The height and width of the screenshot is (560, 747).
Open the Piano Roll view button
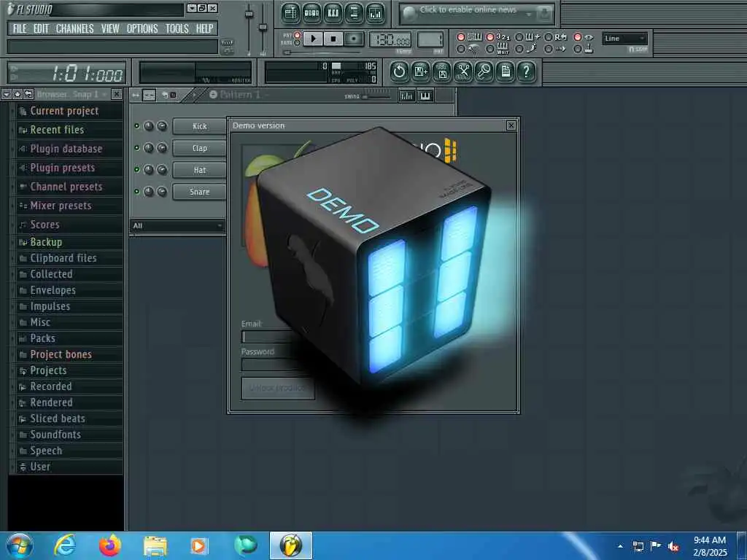pos(333,13)
